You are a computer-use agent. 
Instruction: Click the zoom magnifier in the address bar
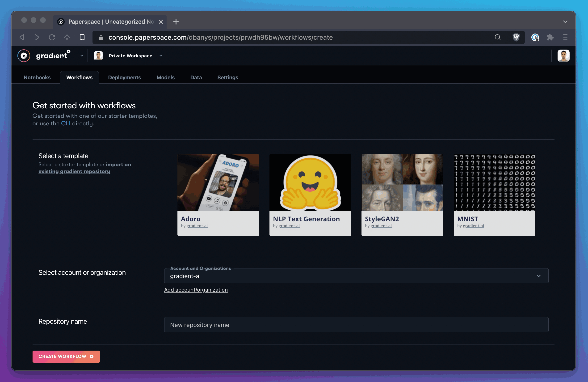[498, 37]
